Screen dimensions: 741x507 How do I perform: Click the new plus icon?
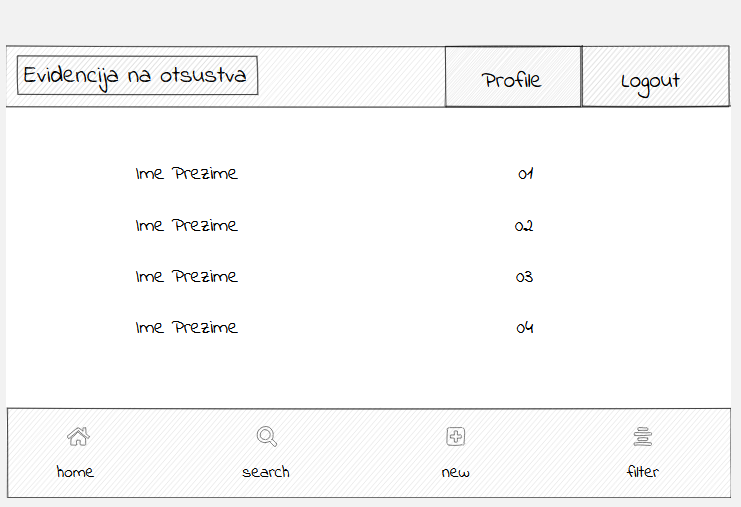tap(455, 436)
